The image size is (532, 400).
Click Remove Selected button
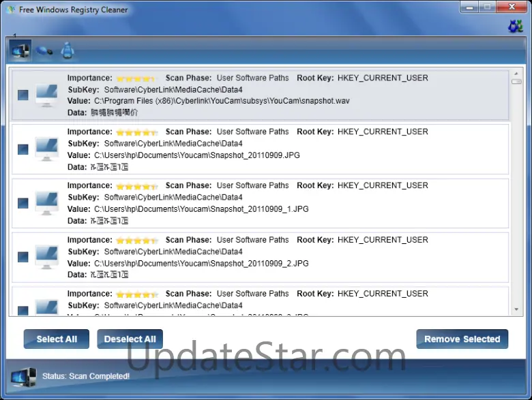pyautogui.click(x=462, y=339)
